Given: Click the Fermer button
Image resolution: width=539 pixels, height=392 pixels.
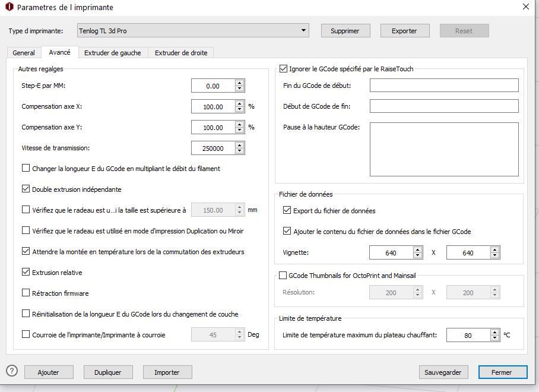Looking at the screenshot, I should [502, 372].
